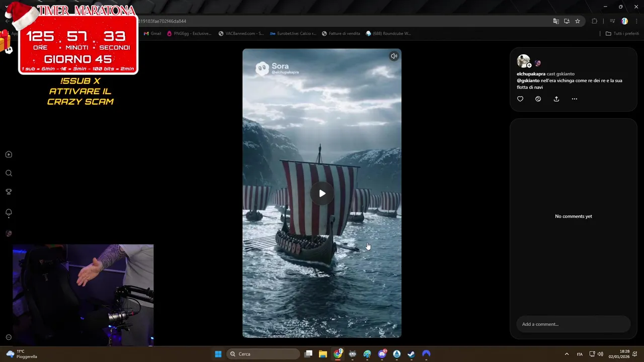Toggle video sound with speaker icon
Screen dimensions: 644x362
394,56
